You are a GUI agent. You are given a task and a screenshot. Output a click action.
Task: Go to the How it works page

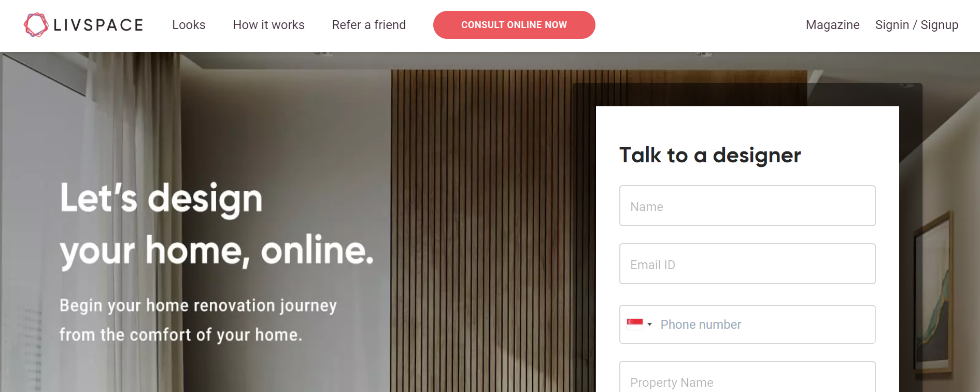268,25
